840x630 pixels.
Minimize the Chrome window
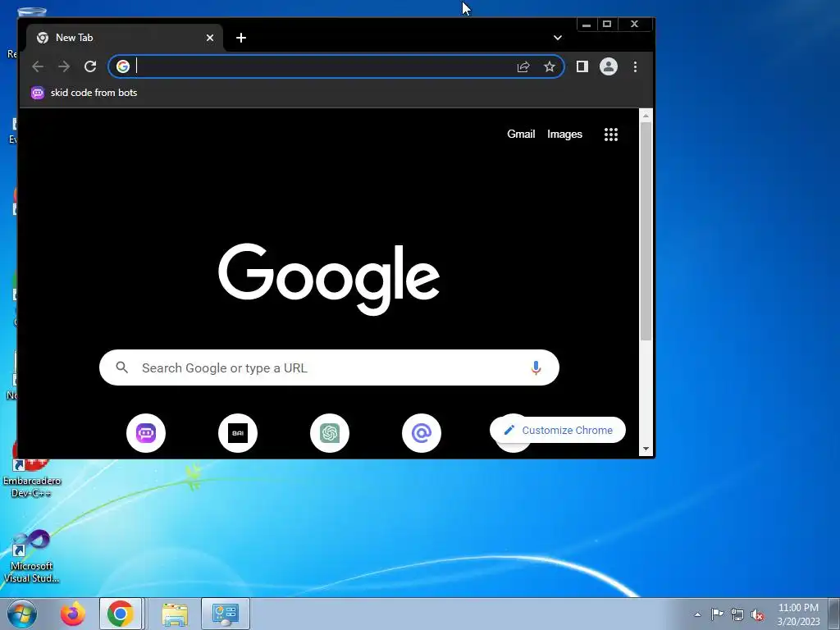[x=587, y=24]
